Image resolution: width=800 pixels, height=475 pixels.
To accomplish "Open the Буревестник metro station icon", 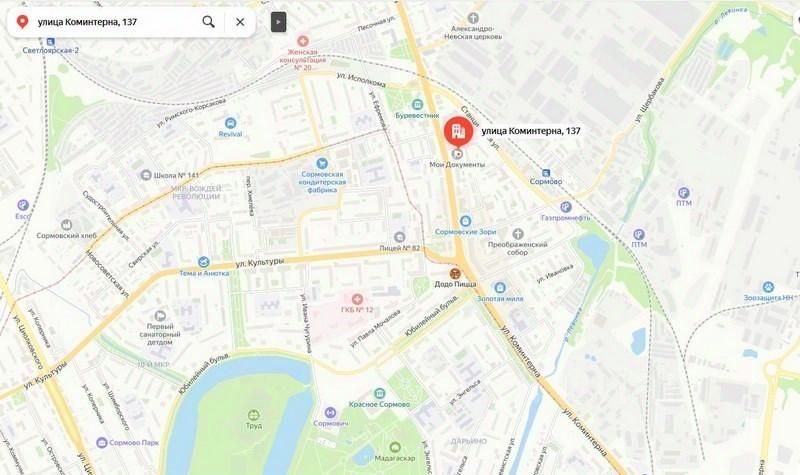I will click(x=417, y=105).
